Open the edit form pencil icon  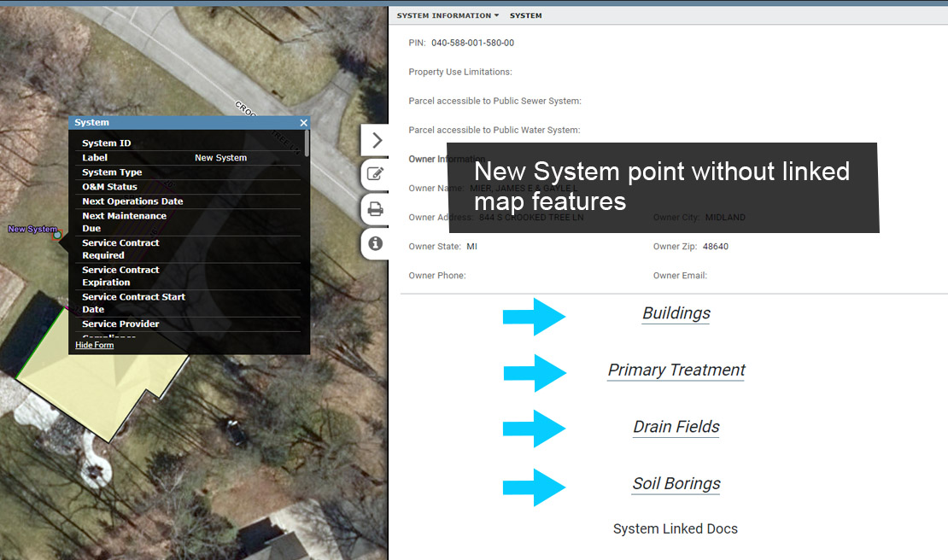[x=375, y=175]
